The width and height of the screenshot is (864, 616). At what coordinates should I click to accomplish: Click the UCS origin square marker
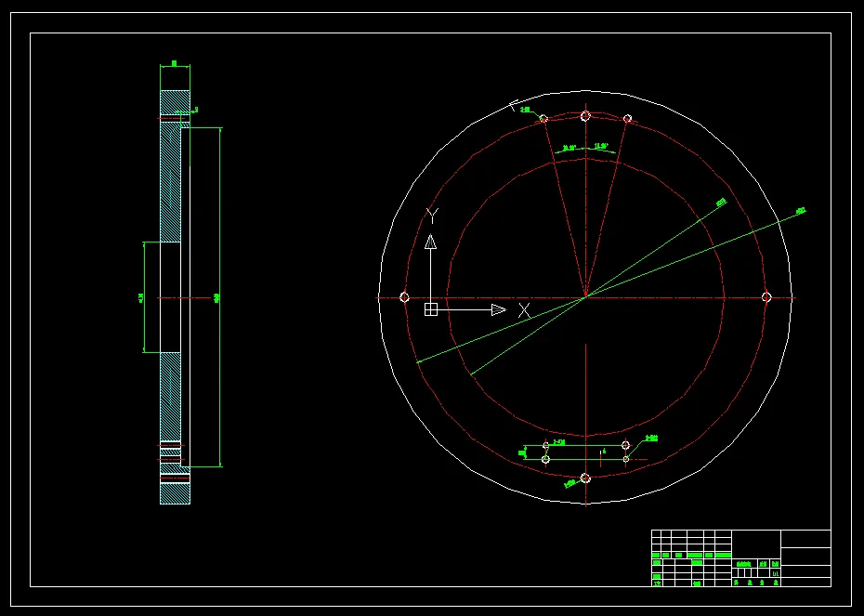pyautogui.click(x=431, y=309)
